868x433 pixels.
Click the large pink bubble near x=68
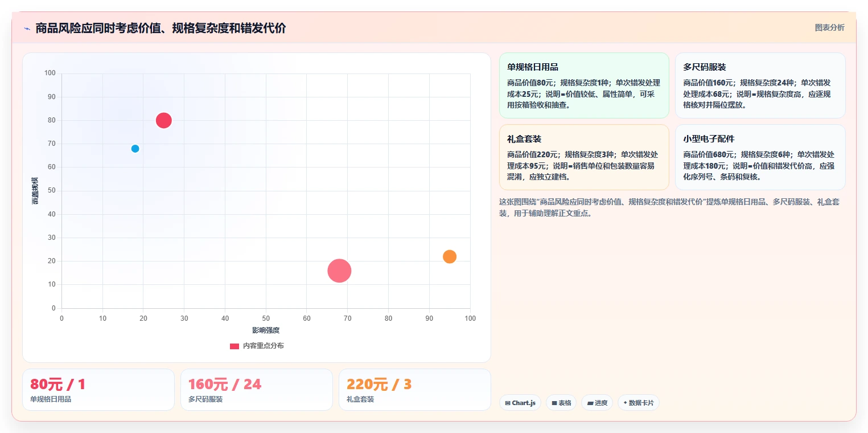pyautogui.click(x=339, y=271)
